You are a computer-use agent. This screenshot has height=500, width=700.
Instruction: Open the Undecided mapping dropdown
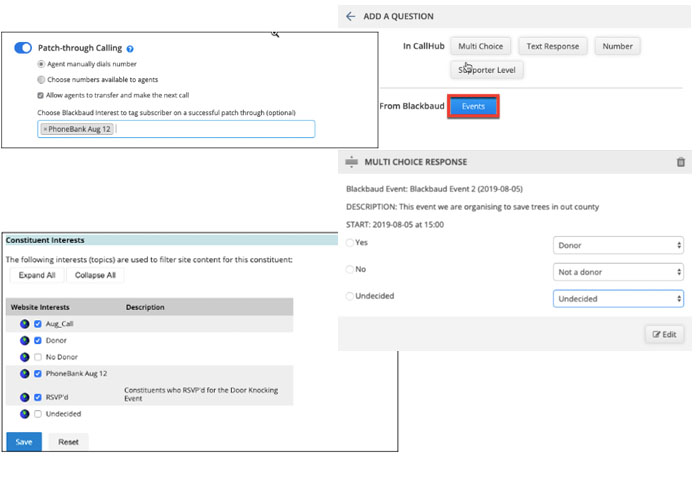pos(618,299)
